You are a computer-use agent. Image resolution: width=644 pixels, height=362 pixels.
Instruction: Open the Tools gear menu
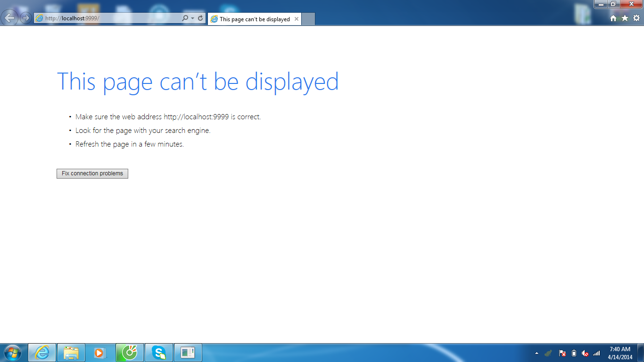pyautogui.click(x=636, y=18)
